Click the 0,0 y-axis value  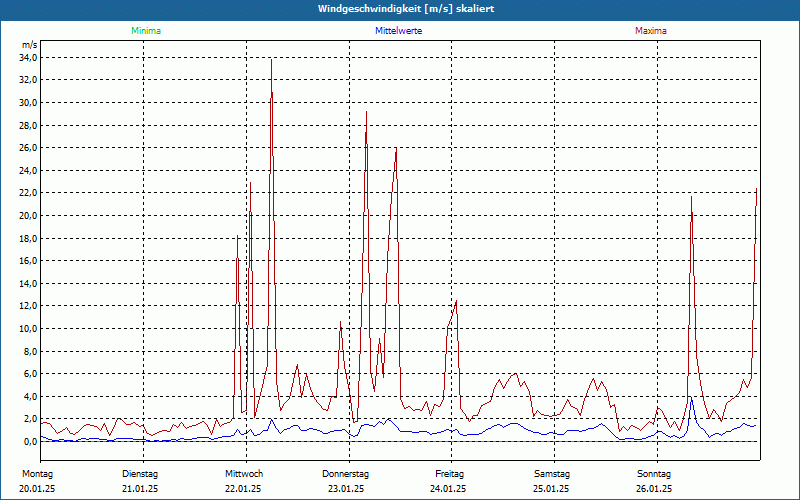(30, 441)
